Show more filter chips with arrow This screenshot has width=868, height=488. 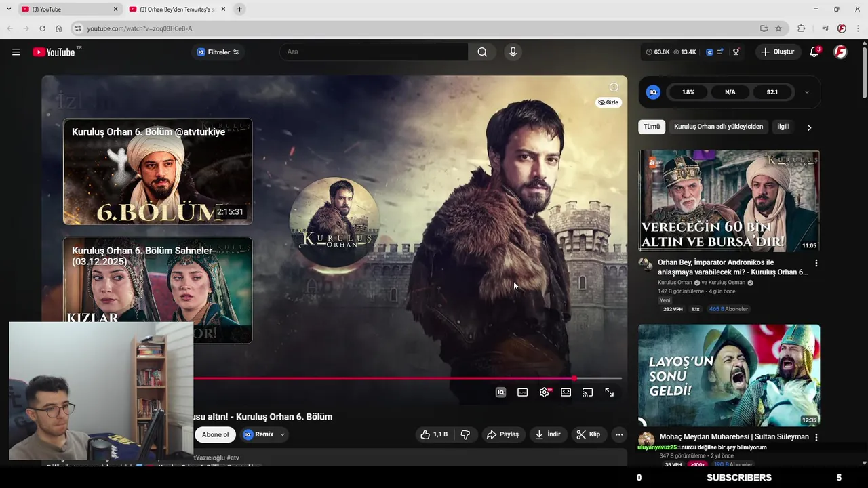(x=809, y=127)
